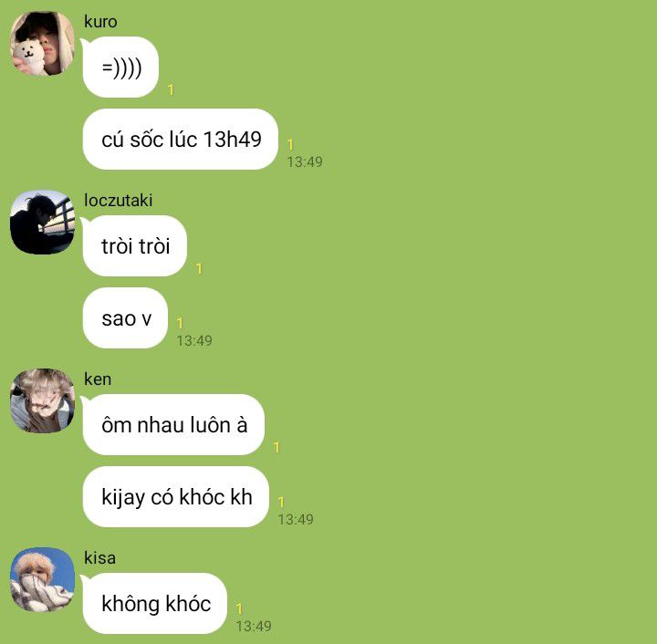Click 13:49 timestamp beside "sao v"
Image resolution: width=657 pixels, height=644 pixels.
click(194, 341)
